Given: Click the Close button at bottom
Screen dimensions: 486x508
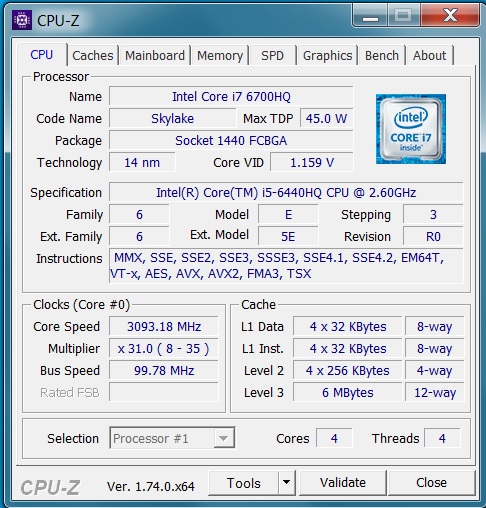Looking at the screenshot, I should [x=431, y=482].
